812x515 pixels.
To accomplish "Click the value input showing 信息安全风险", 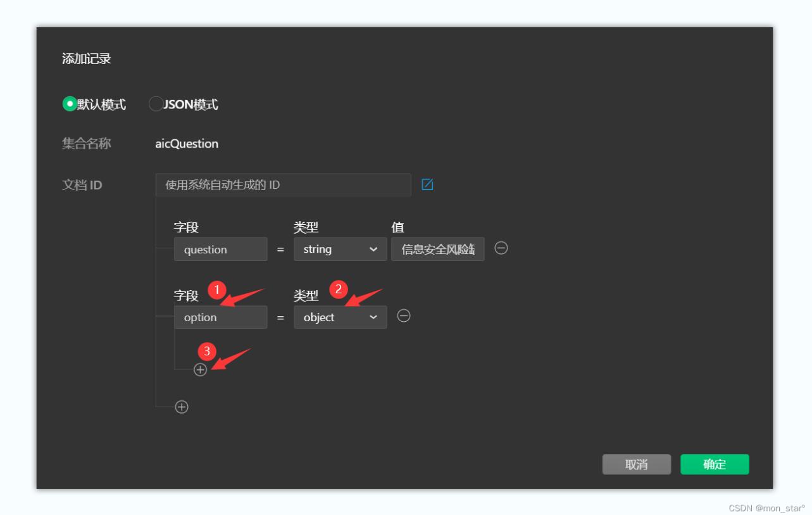I will (x=437, y=249).
